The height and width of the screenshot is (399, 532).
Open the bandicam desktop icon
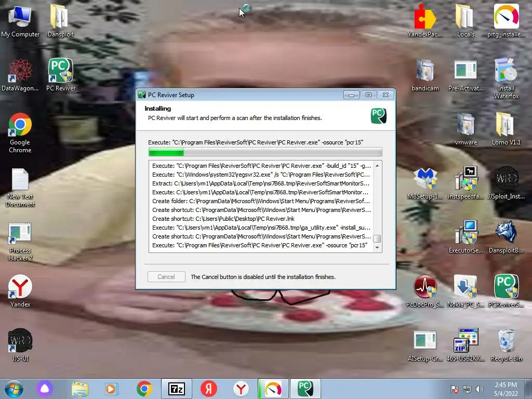[x=425, y=75]
